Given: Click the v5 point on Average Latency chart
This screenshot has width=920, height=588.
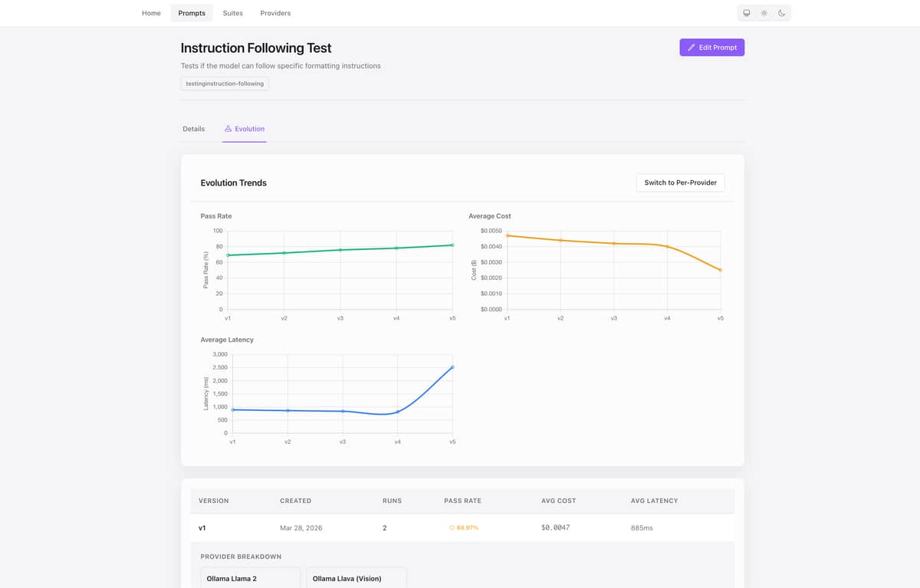Looking at the screenshot, I should point(452,367).
